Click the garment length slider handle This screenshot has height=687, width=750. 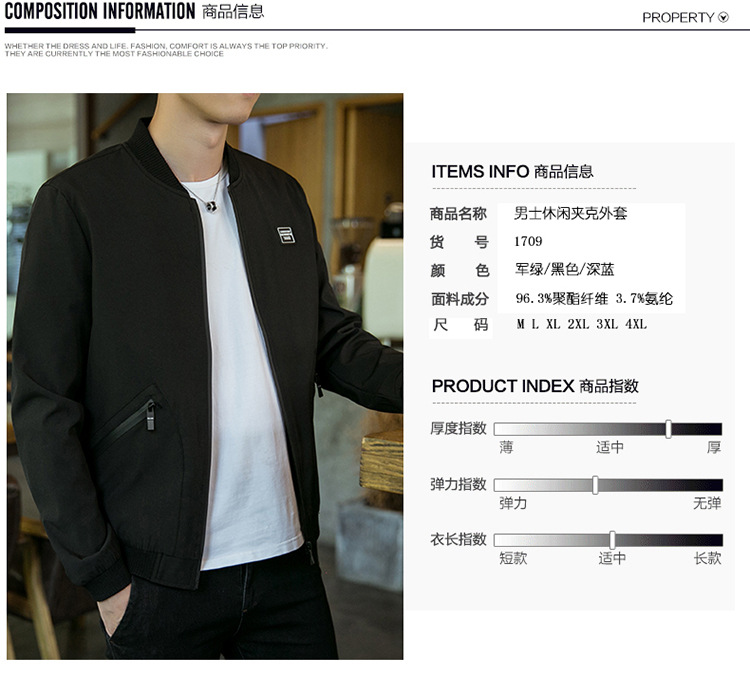click(612, 540)
